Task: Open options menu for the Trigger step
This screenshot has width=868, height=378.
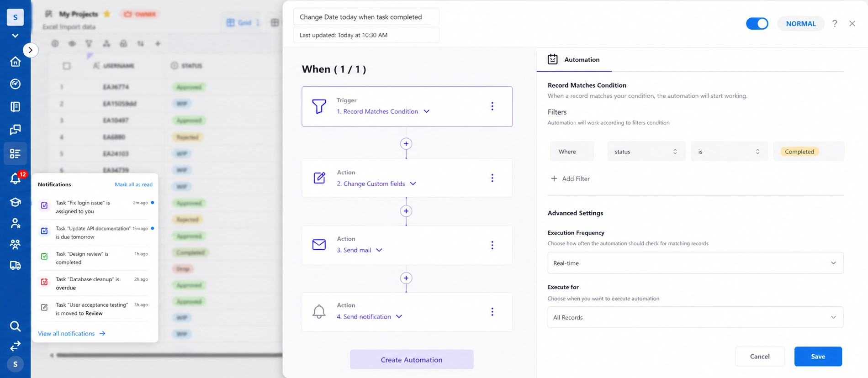Action: 492,106
